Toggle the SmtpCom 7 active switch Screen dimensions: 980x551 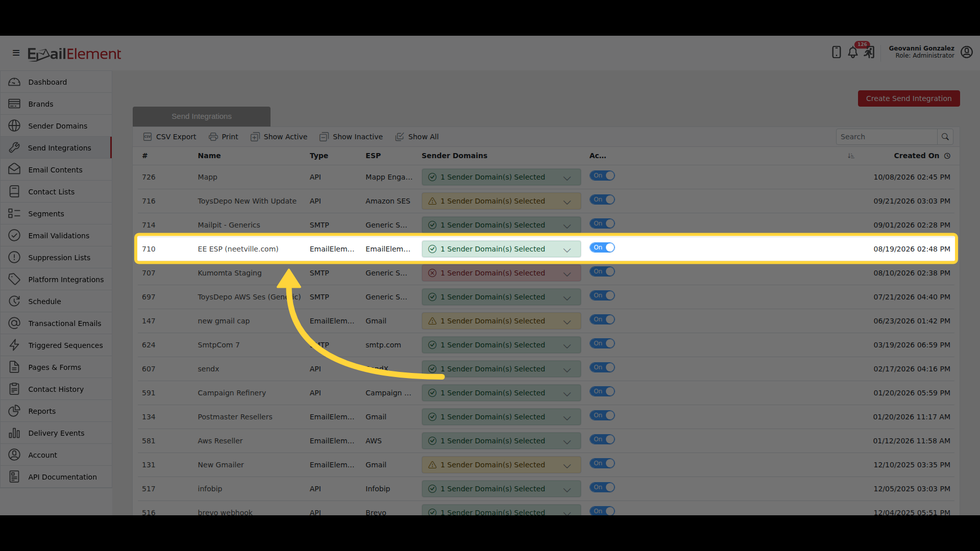tap(602, 343)
